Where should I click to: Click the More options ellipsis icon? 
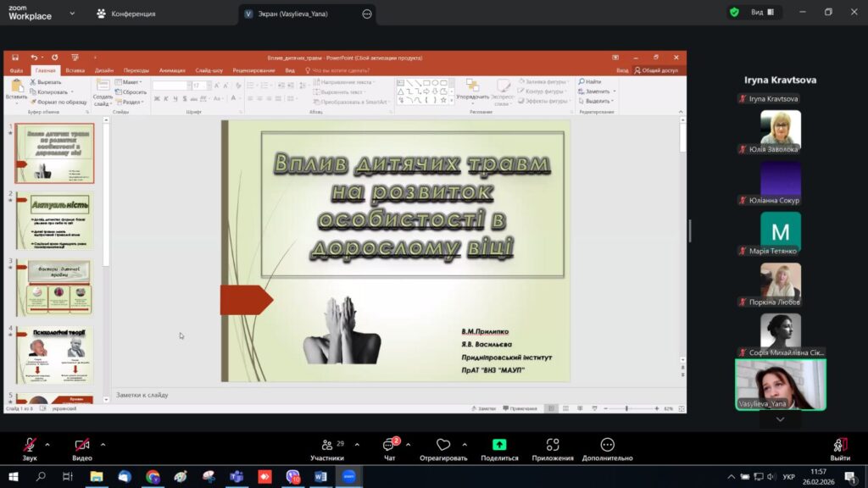tap(607, 445)
